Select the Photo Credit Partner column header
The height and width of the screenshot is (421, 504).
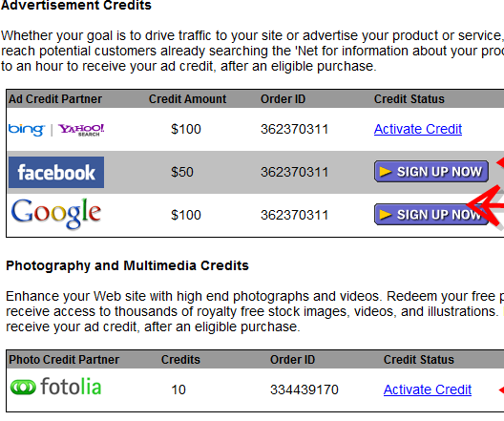(x=64, y=360)
